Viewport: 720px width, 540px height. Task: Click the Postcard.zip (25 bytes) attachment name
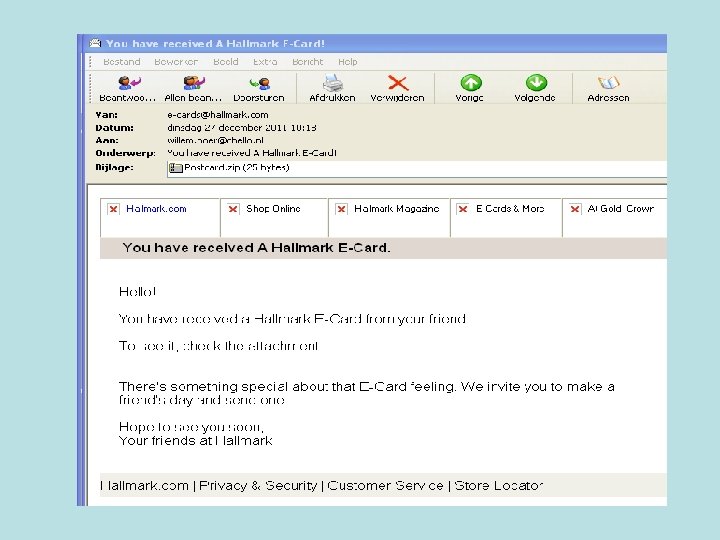(236, 168)
